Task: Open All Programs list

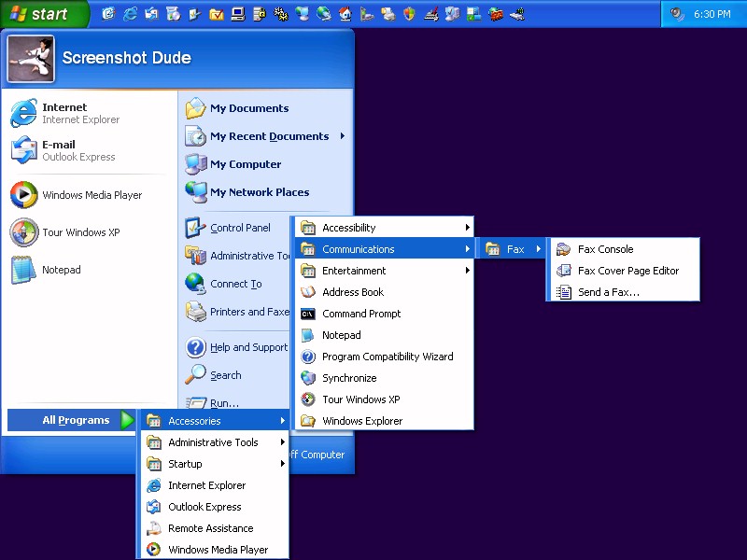Action: tap(76, 420)
